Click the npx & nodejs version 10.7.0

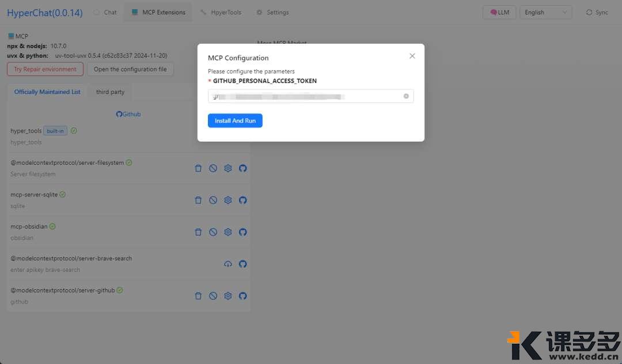(x=58, y=46)
